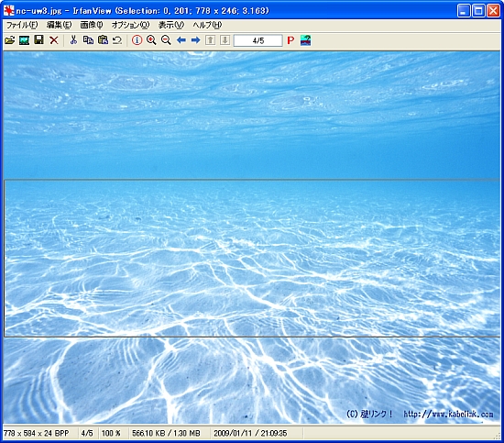Open the オプション(O) menu
Screen dimensions: 504x443
click(x=131, y=25)
